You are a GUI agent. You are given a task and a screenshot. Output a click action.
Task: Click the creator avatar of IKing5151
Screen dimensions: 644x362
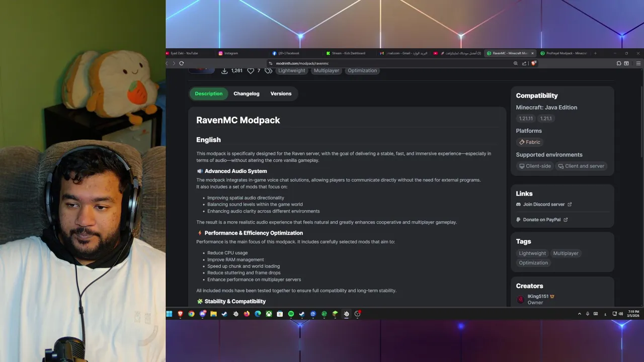click(521, 299)
